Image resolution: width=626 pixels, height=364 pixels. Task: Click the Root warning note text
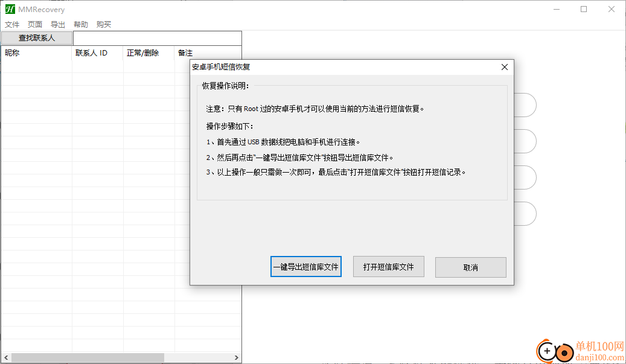[x=315, y=109]
